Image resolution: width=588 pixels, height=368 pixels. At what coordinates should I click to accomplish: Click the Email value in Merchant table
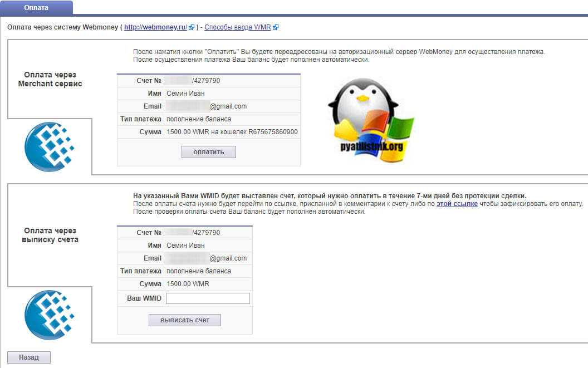[207, 106]
